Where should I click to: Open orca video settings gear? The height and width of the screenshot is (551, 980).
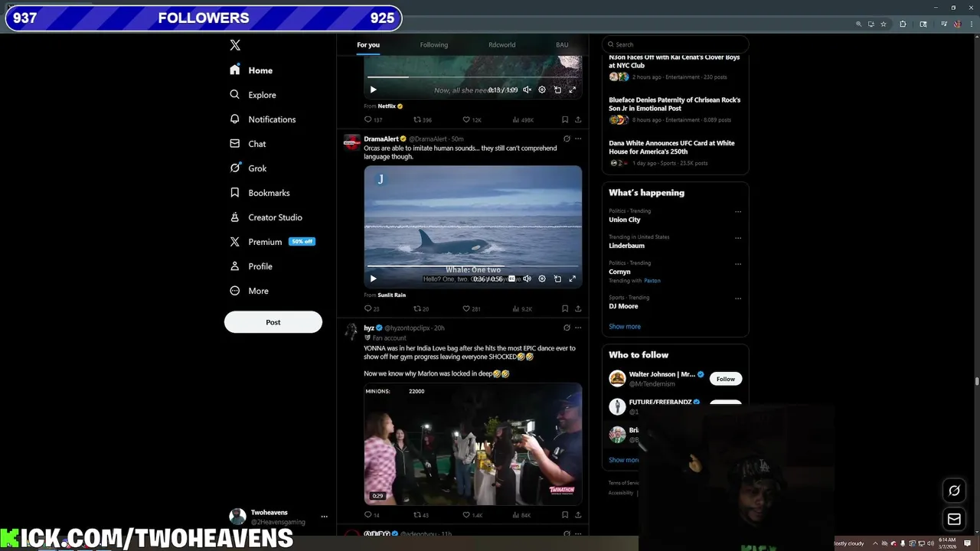click(542, 279)
